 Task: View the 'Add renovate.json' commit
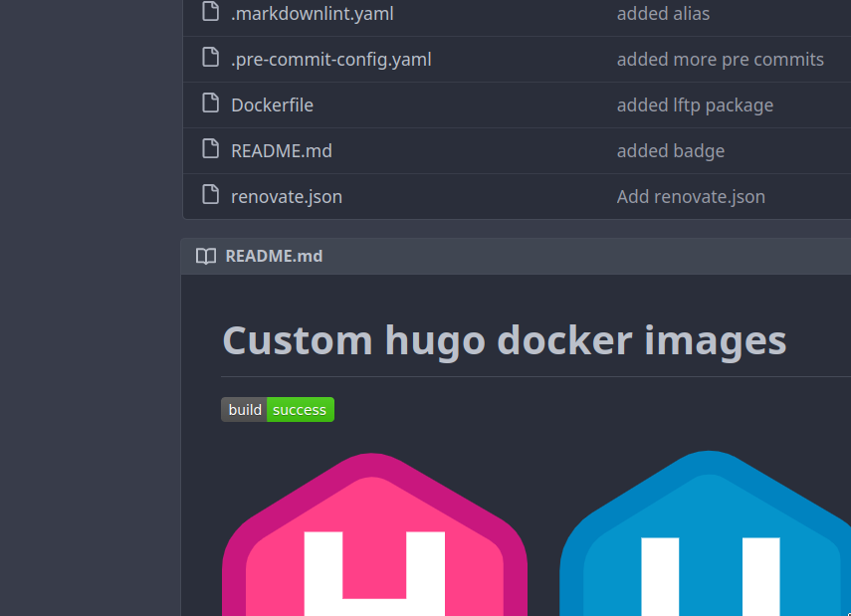[691, 197]
